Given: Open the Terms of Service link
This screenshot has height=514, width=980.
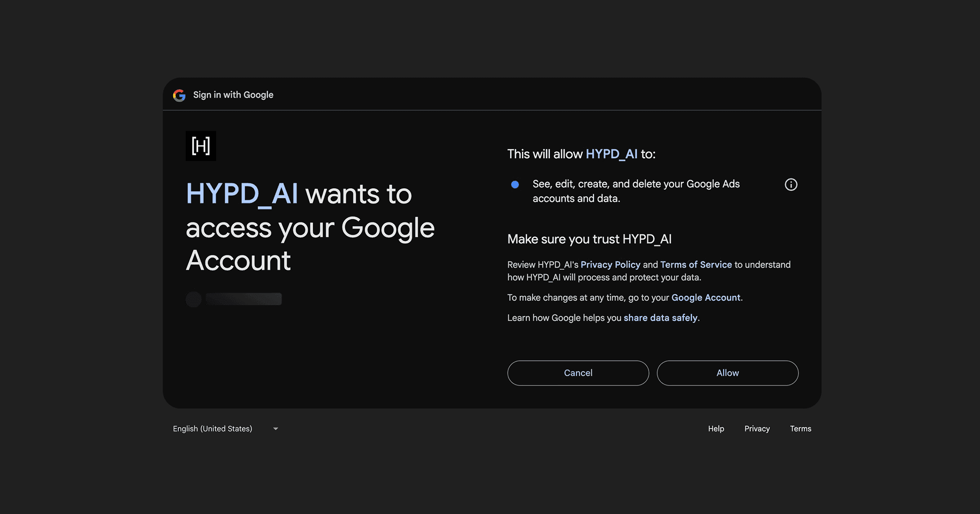Looking at the screenshot, I should [696, 264].
